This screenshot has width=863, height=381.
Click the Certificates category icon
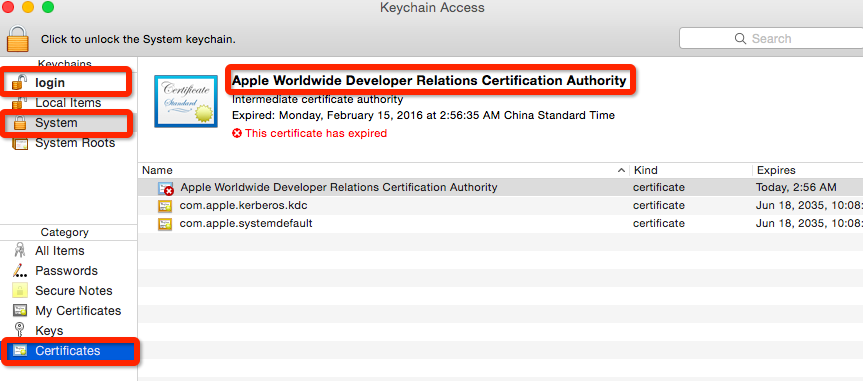[20, 351]
